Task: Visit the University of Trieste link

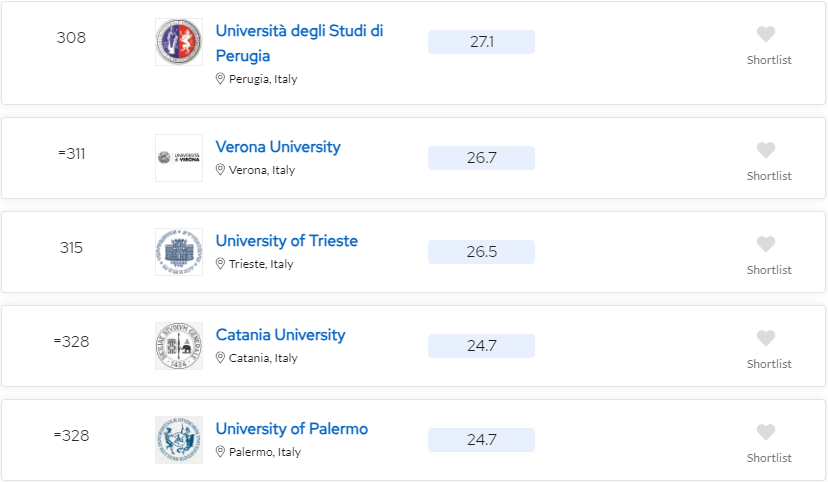Action: [x=287, y=241]
